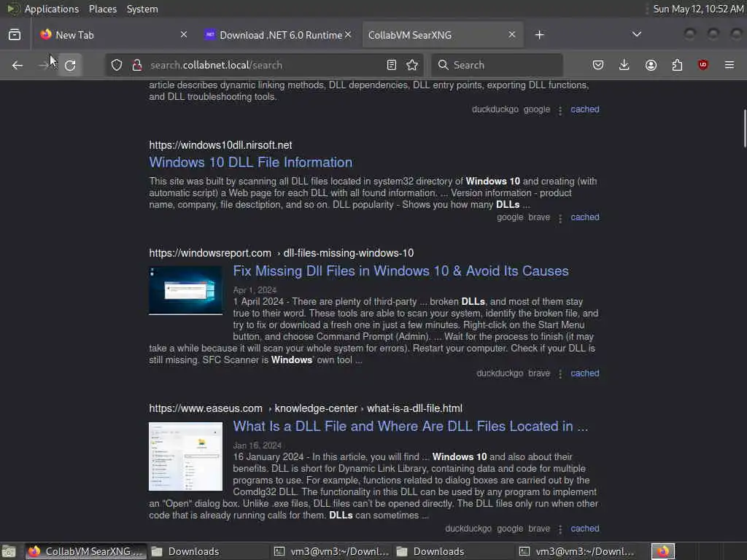Open the first vm3@vm3 terminal taskbar window

[330, 551]
